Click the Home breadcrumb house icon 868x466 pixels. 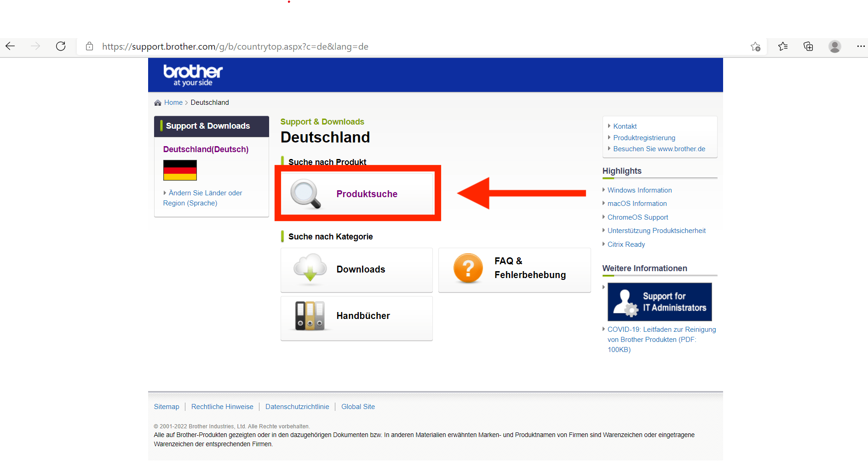click(x=158, y=102)
